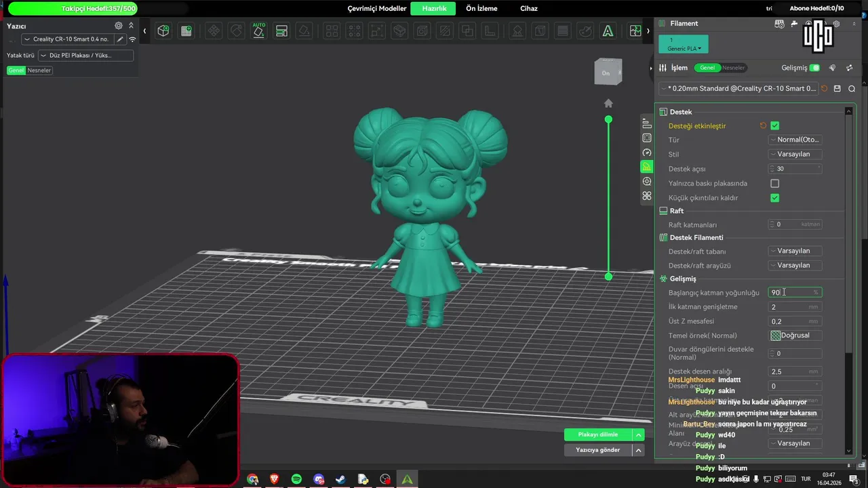The width and height of the screenshot is (868, 488).
Task: Open filament settings gear icon
Action: (836, 24)
